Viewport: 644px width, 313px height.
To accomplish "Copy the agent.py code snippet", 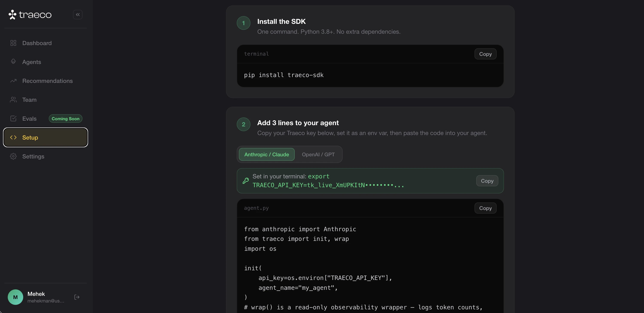I will coord(485,208).
